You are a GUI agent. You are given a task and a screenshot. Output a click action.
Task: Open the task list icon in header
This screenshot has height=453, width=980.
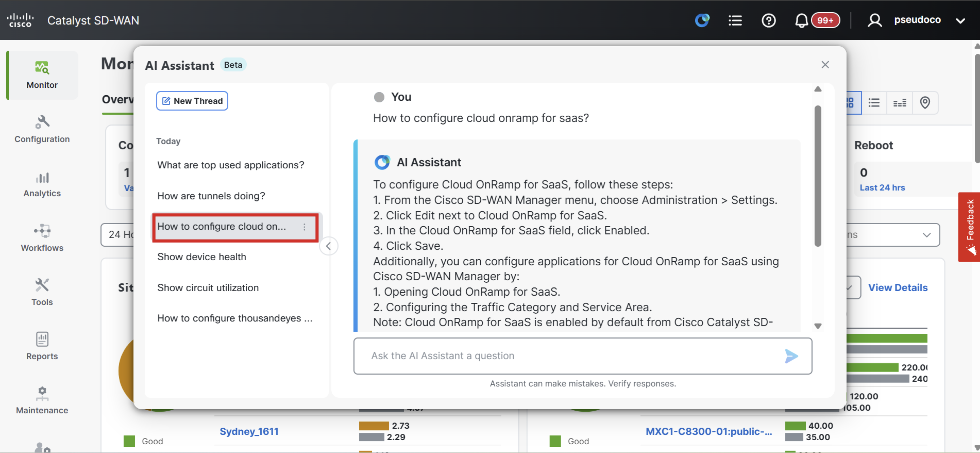pos(735,20)
